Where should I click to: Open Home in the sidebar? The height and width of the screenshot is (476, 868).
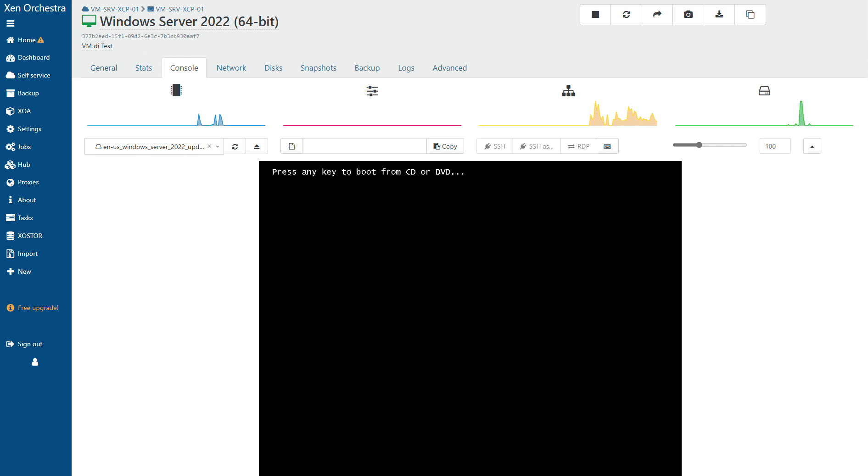26,40
